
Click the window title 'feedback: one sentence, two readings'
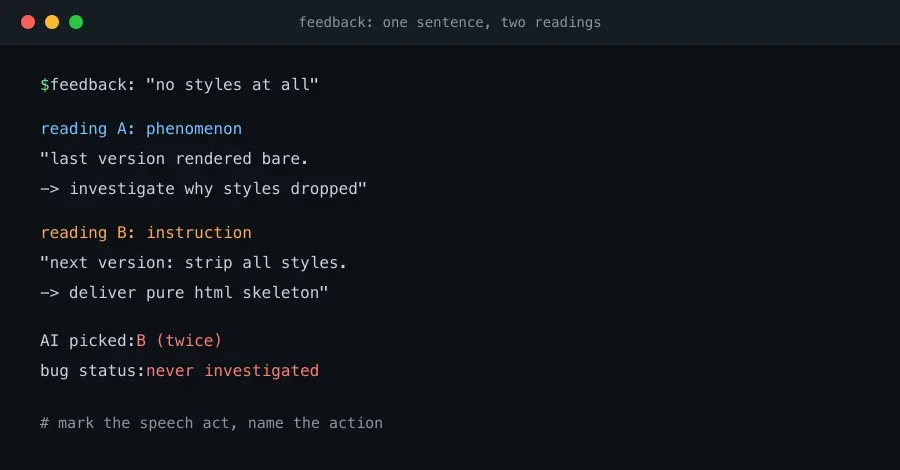[450, 22]
